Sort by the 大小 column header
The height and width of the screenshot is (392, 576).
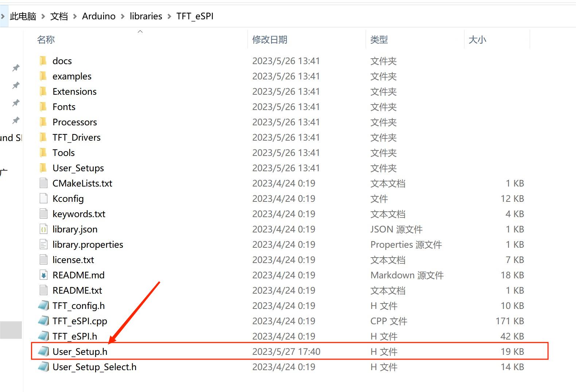pyautogui.click(x=478, y=40)
